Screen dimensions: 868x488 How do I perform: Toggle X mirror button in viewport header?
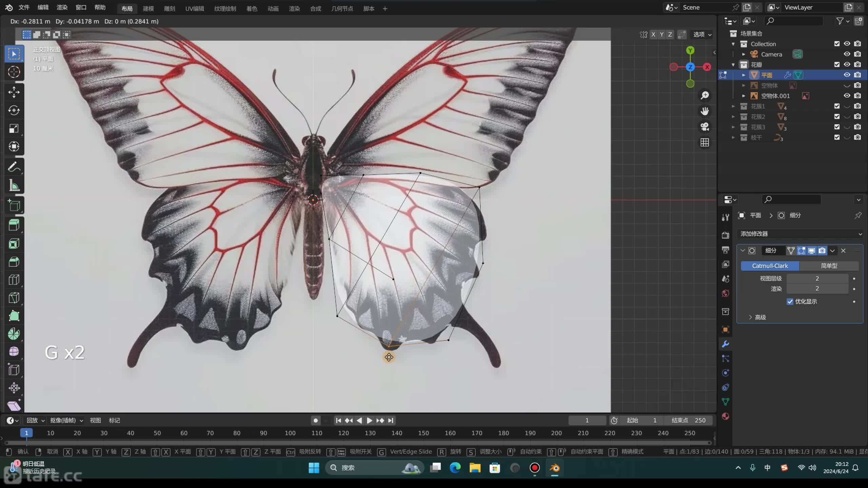tap(653, 34)
